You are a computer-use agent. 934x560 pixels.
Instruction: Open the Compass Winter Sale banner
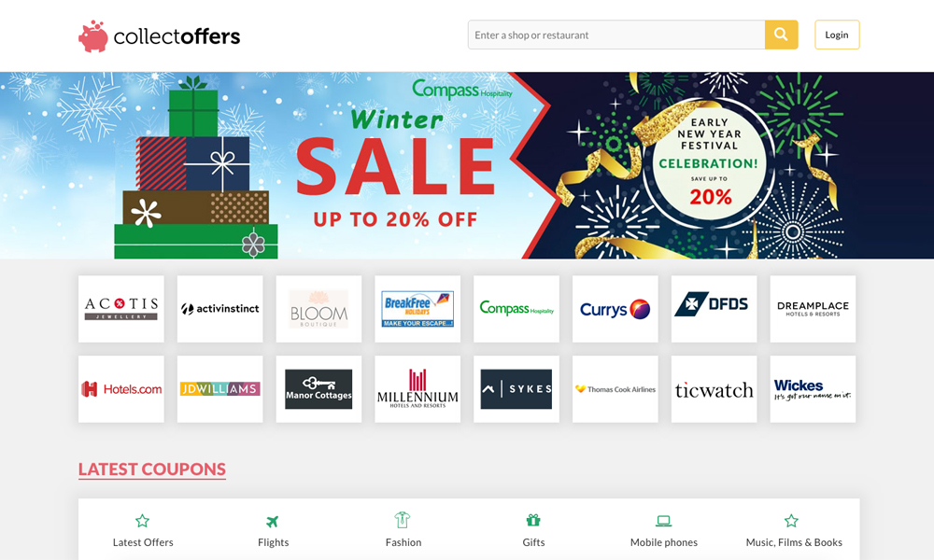[467, 165]
